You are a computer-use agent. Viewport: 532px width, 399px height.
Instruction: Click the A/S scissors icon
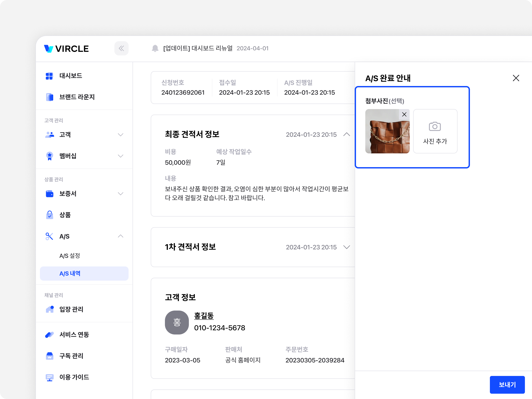click(49, 237)
